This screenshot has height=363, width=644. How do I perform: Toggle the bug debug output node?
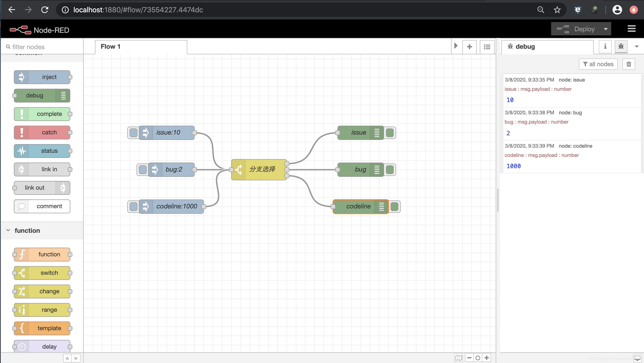390,169
